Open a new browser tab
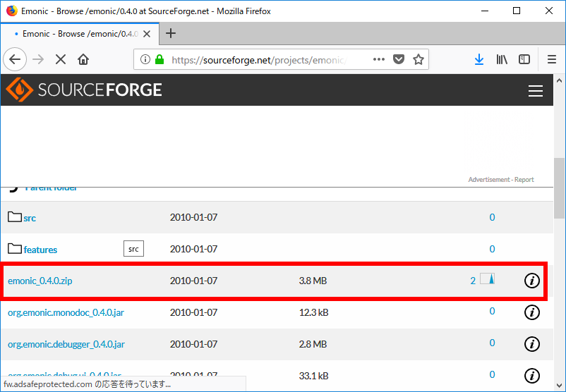The width and height of the screenshot is (566, 392). tap(170, 34)
